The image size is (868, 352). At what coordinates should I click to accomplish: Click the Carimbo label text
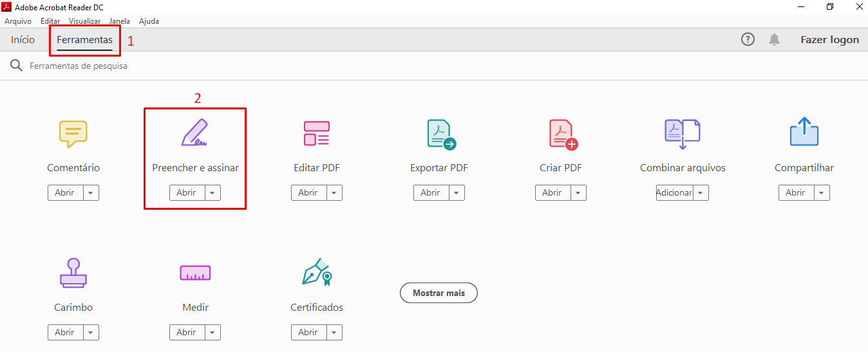(x=73, y=308)
